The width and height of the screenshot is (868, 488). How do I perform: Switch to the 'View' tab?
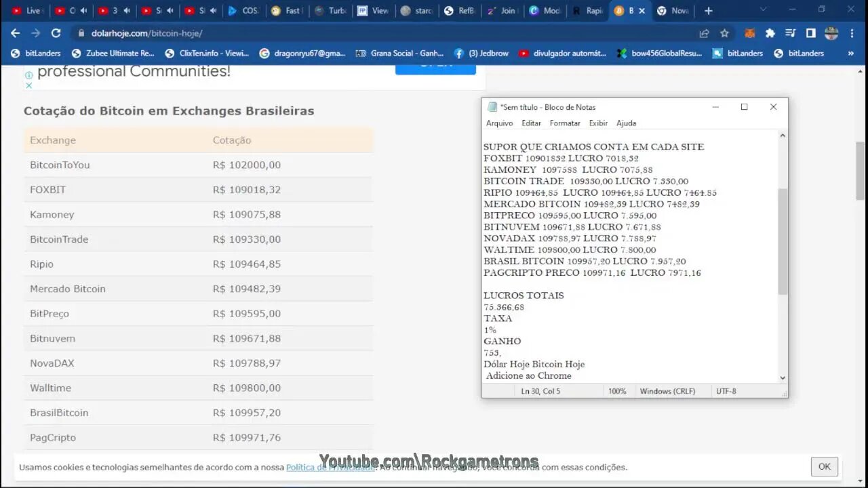click(374, 11)
